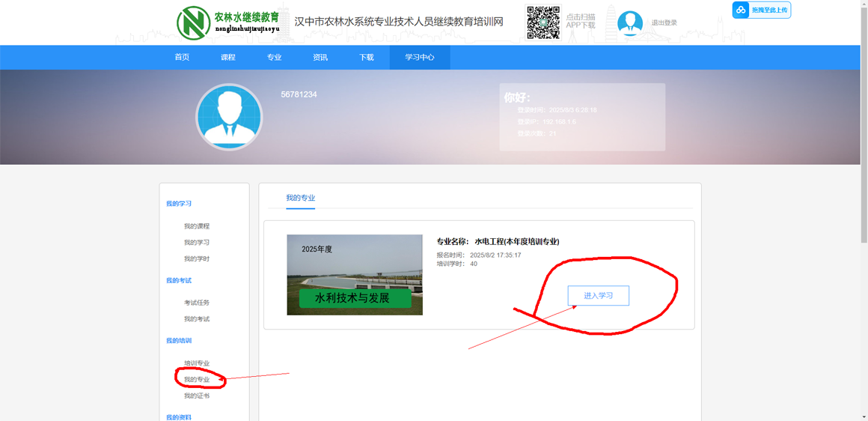Open the 首页 navigation tab
The height and width of the screenshot is (421, 868).
(182, 58)
